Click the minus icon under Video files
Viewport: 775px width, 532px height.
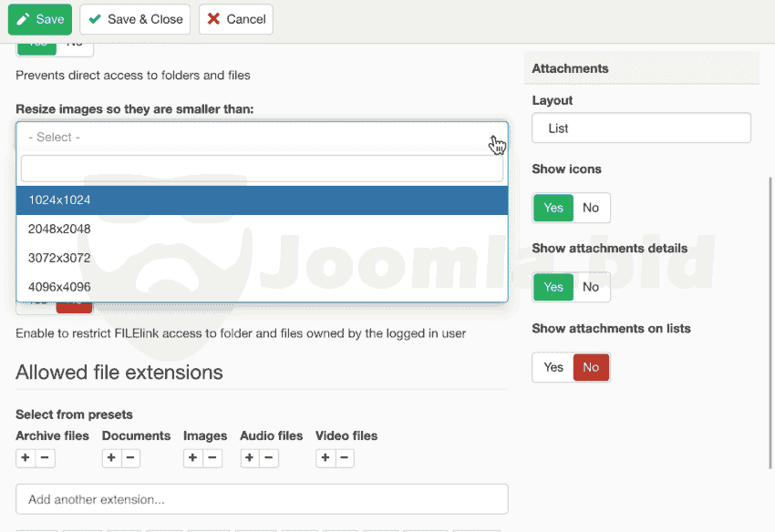tap(345, 458)
